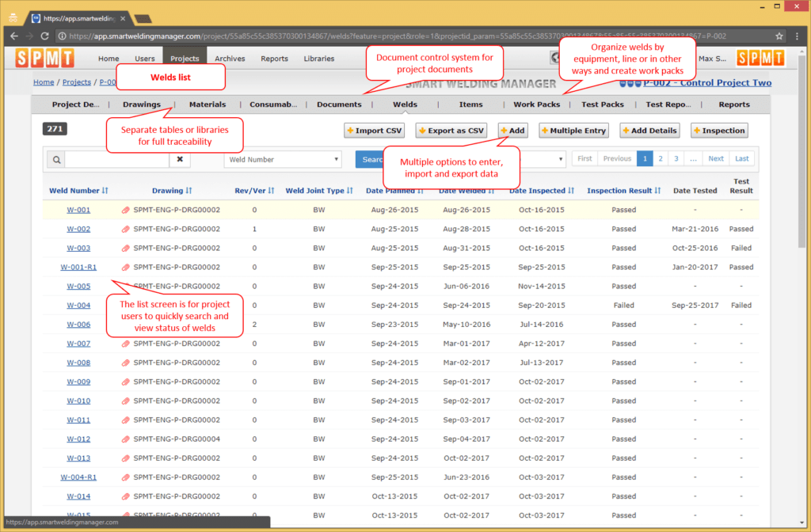The height and width of the screenshot is (532, 811).
Task: Click the Add Details button
Action: click(x=649, y=131)
